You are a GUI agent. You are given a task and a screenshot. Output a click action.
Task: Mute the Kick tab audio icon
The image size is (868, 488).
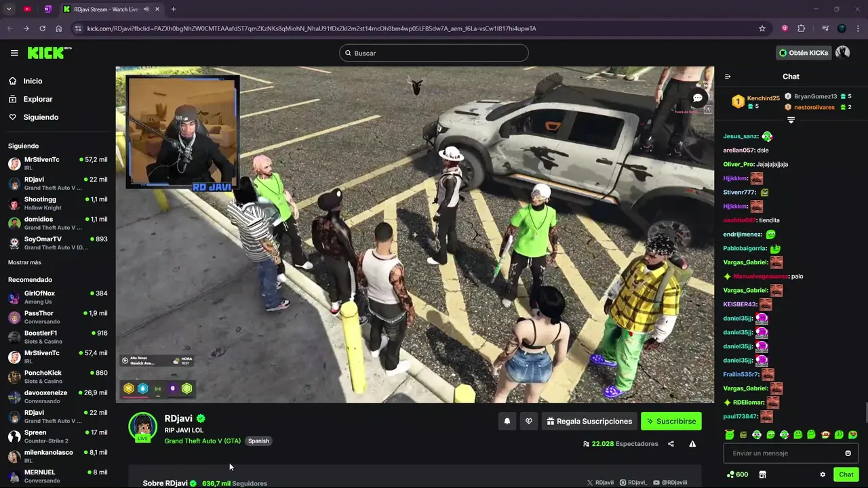146,9
